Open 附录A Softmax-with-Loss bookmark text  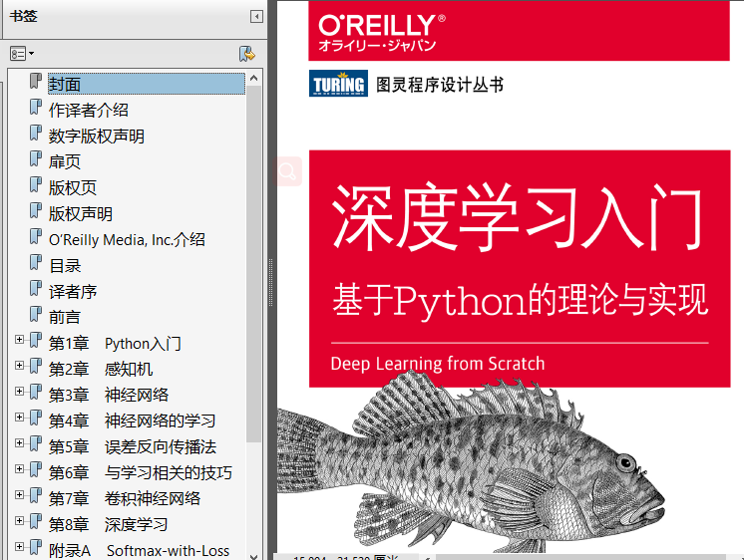[x=139, y=550]
